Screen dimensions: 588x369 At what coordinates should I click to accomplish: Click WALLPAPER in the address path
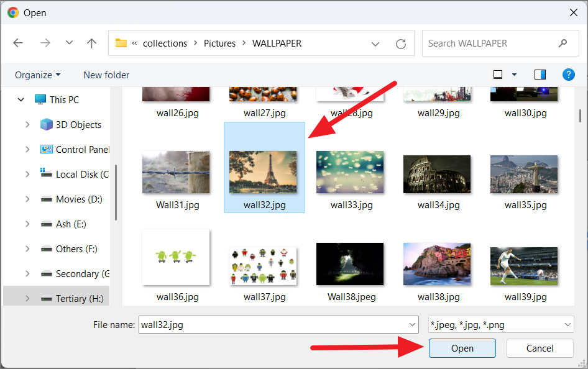277,43
